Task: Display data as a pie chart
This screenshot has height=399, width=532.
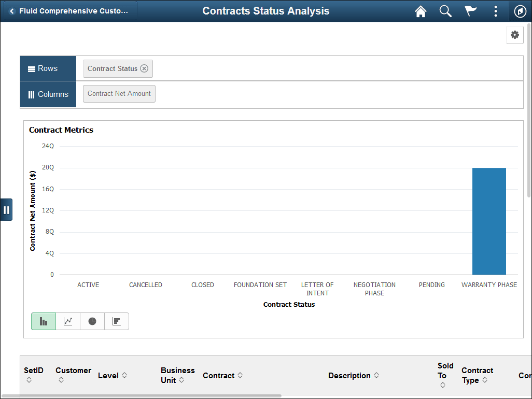Action: [x=92, y=321]
